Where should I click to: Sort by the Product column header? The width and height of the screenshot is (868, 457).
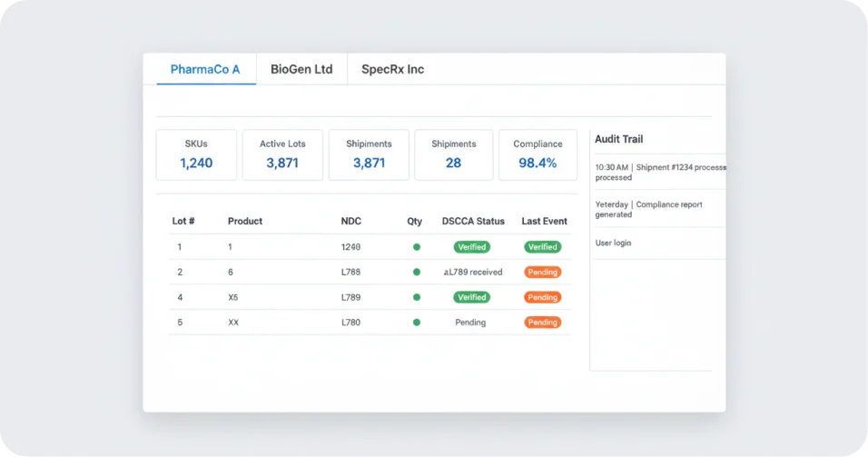click(x=245, y=221)
